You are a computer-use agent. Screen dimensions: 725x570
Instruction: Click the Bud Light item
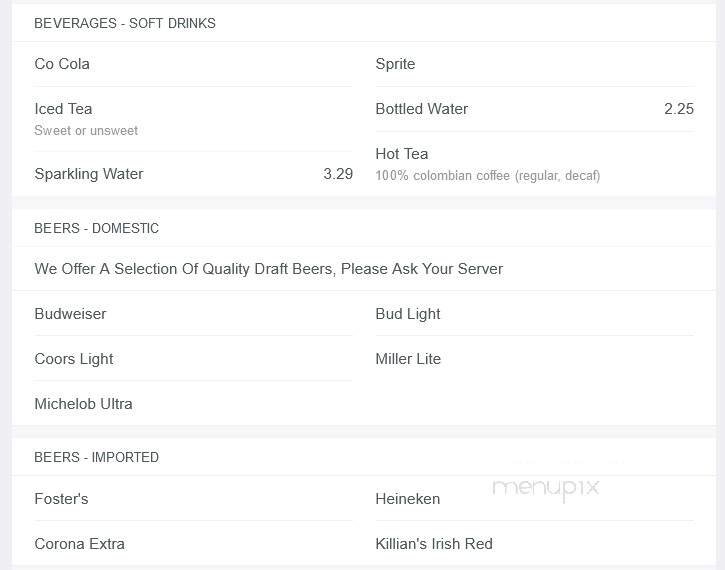click(408, 314)
